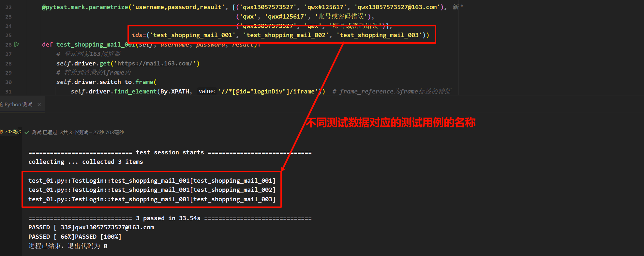Click output row ending test_shopping_mail_001]
Viewport: 644px width, 256px height.
coord(152,181)
